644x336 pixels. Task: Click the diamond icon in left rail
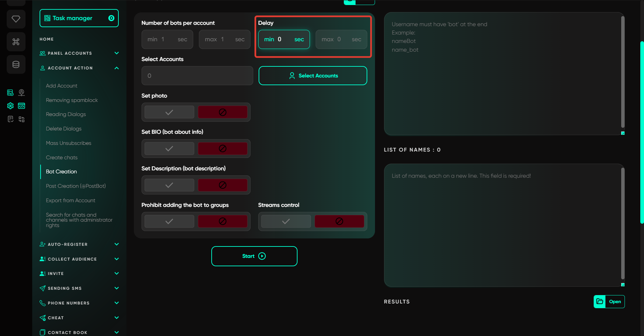coord(16,19)
